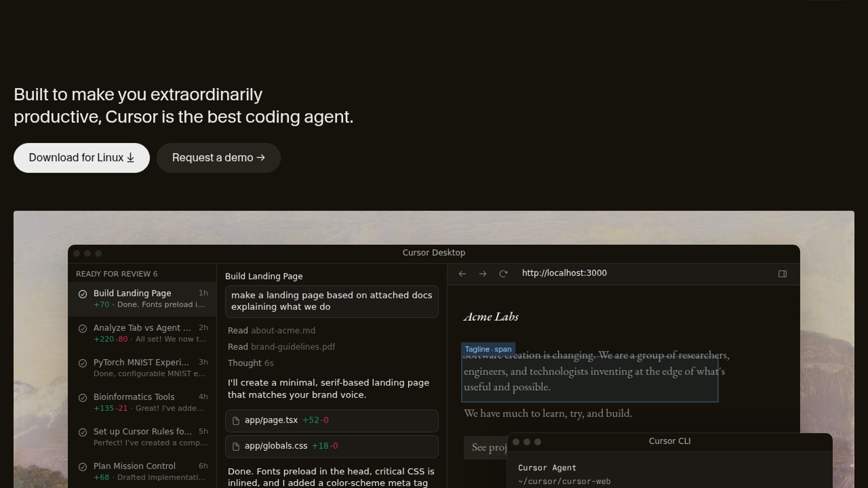Viewport: 868px width, 488px height.
Task: Open the Build Landing Page task
Action: 142,299
